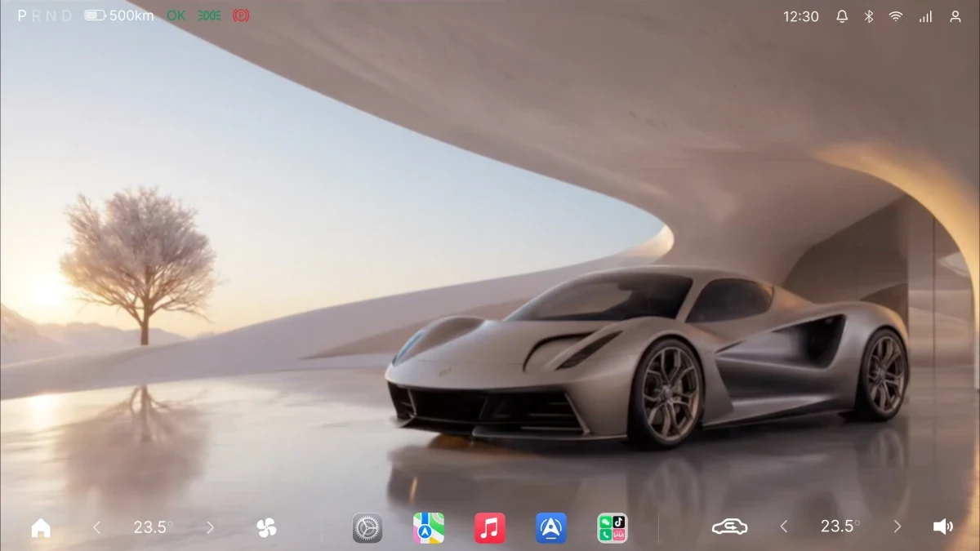Open the fan climate control
Viewport: 980px width, 551px height.
pos(266,528)
